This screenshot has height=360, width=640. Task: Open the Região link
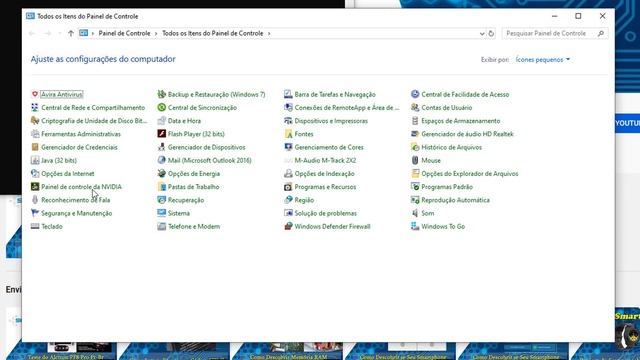[304, 200]
